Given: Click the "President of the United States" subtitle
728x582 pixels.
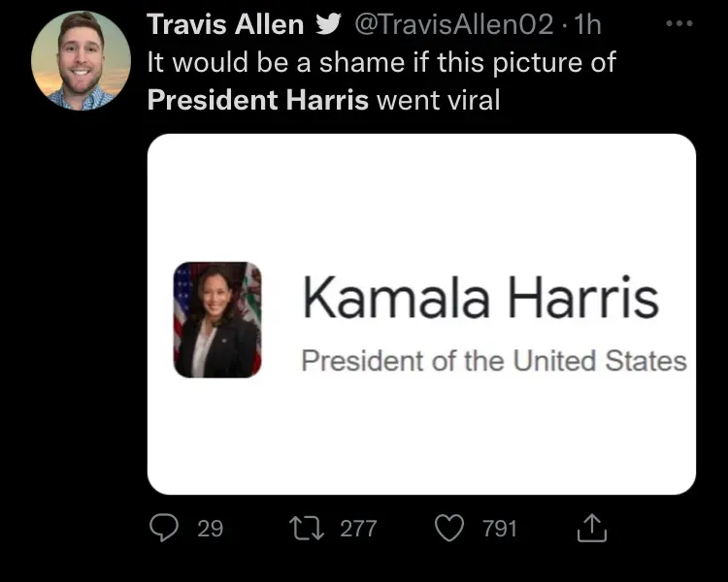Looking at the screenshot, I should pyautogui.click(x=493, y=361).
